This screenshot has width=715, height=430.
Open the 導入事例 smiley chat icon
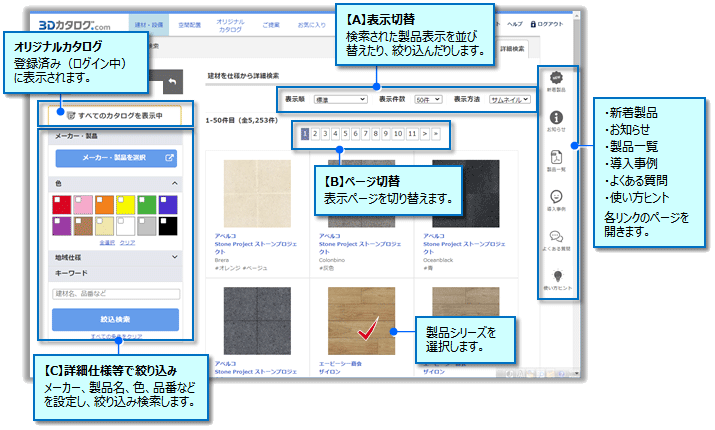(x=556, y=197)
